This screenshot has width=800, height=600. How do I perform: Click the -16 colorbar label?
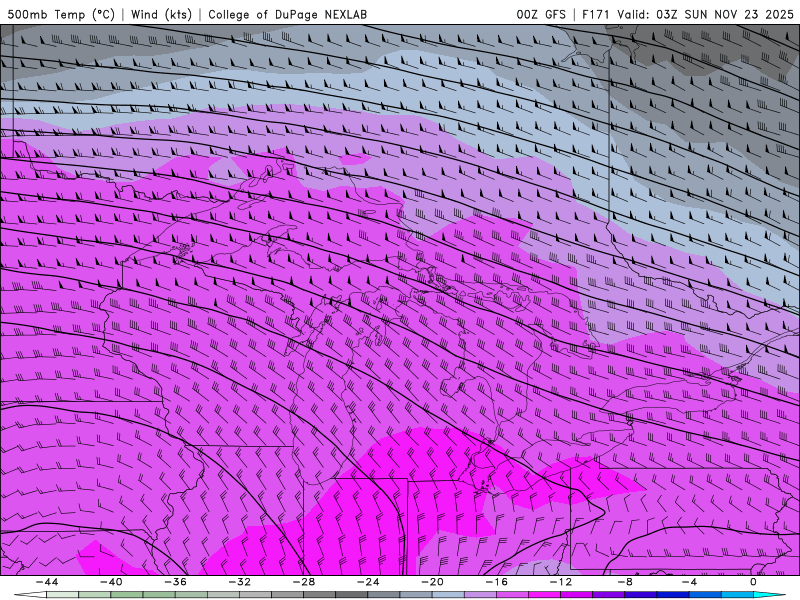click(496, 582)
